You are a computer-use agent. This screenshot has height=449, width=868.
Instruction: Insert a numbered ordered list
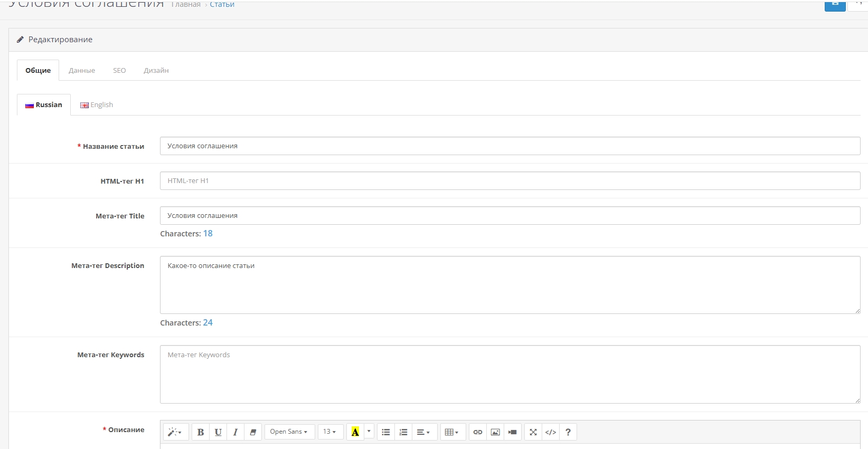pos(403,432)
